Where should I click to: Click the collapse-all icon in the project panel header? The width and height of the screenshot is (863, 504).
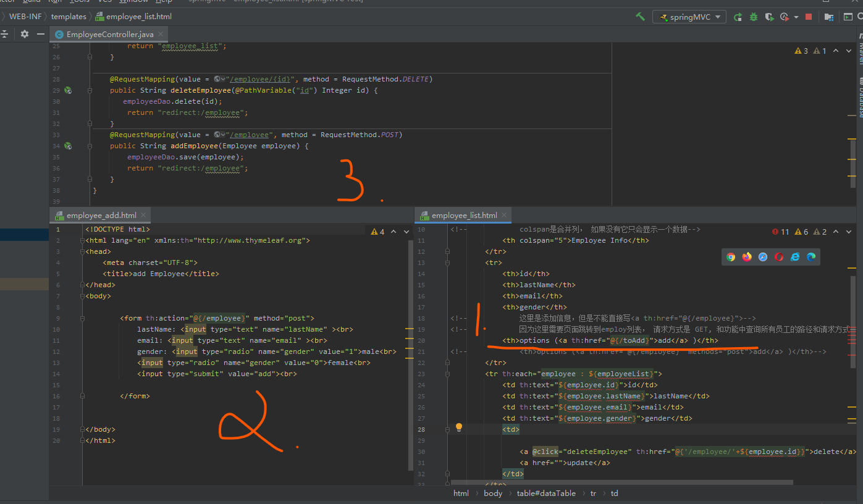(4, 34)
